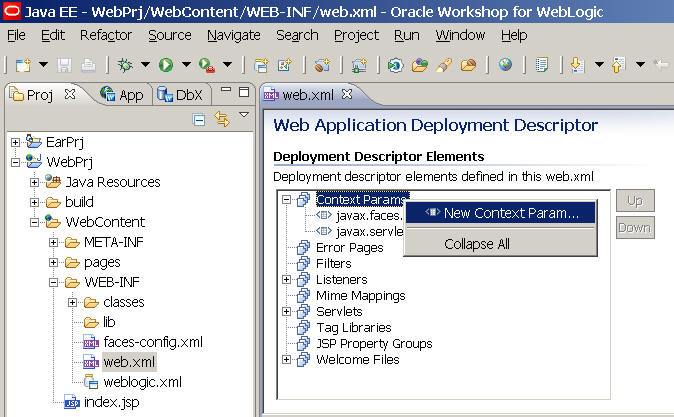Open the Source menu

170,35
